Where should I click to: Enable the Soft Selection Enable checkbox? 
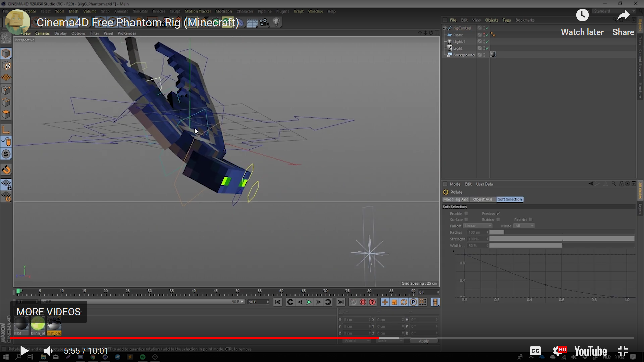tap(466, 213)
